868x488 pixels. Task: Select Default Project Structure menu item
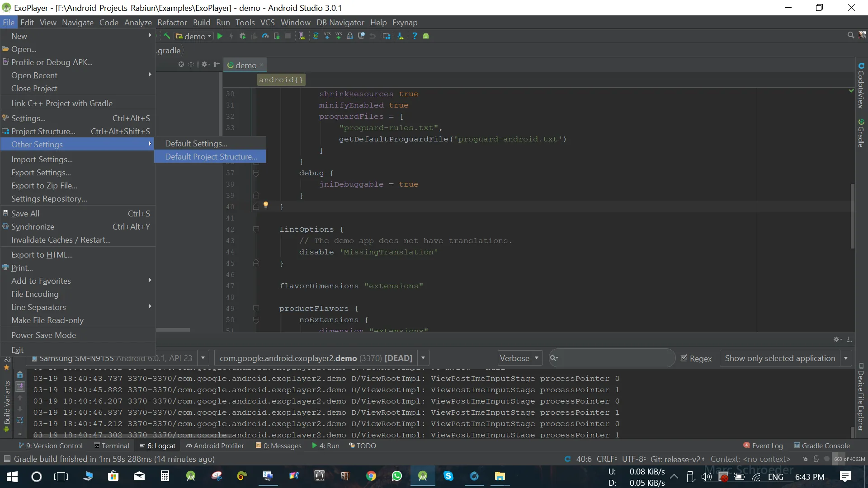click(211, 157)
